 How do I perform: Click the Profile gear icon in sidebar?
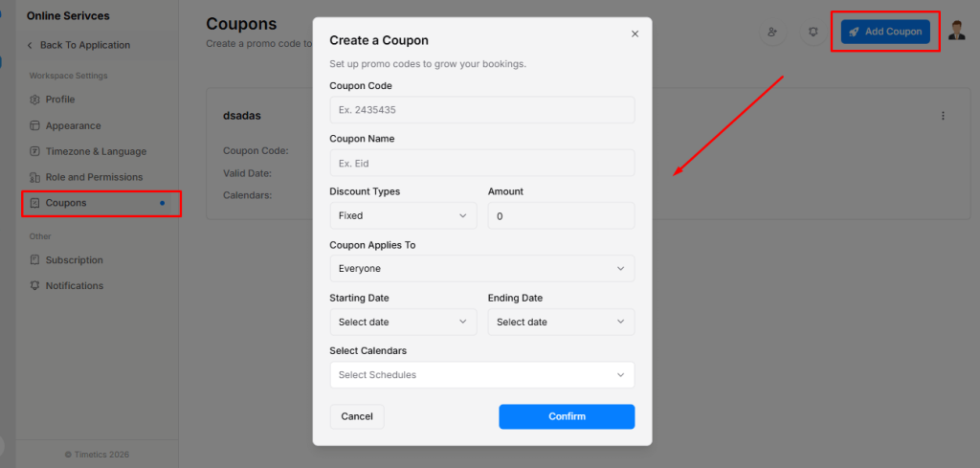click(35, 100)
